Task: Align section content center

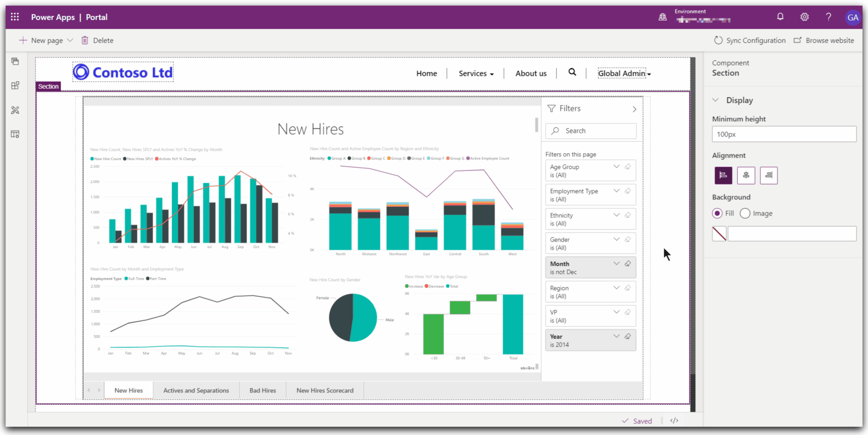Action: tap(746, 175)
